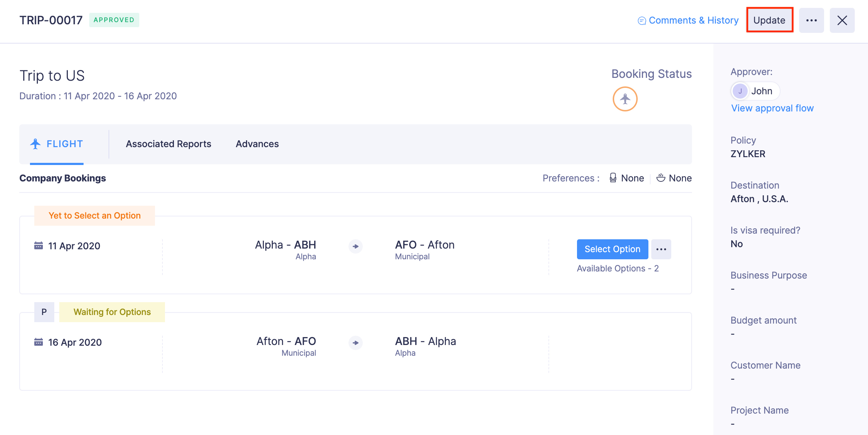Click the J avatar of approver John
Screen dimensions: 868x435
click(740, 91)
